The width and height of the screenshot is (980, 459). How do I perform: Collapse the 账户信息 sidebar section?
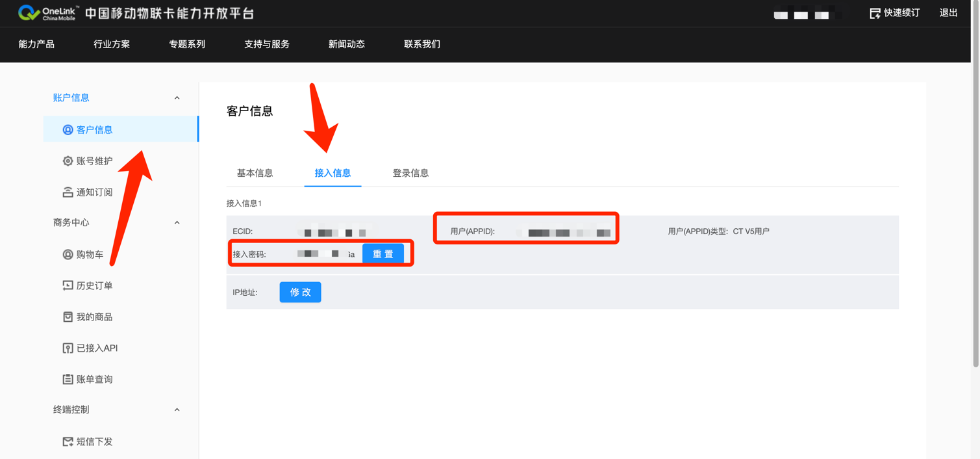pyautogui.click(x=177, y=98)
